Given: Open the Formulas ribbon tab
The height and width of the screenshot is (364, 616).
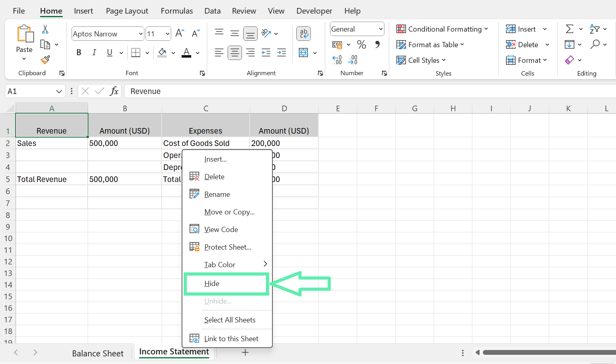Looking at the screenshot, I should 176,11.
